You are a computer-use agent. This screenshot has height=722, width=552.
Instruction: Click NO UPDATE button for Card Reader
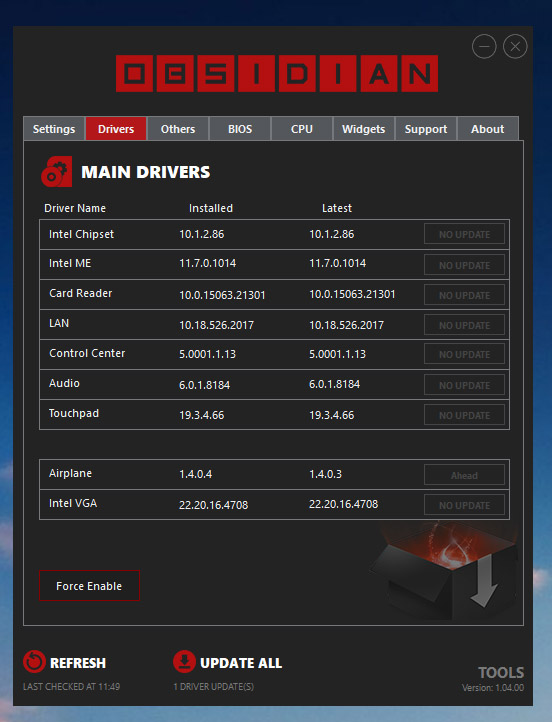464,295
